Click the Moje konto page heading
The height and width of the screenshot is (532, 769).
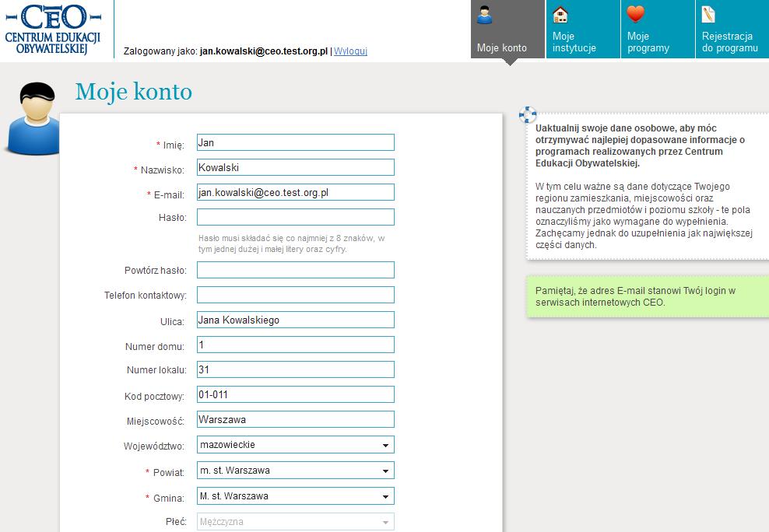coord(133,92)
